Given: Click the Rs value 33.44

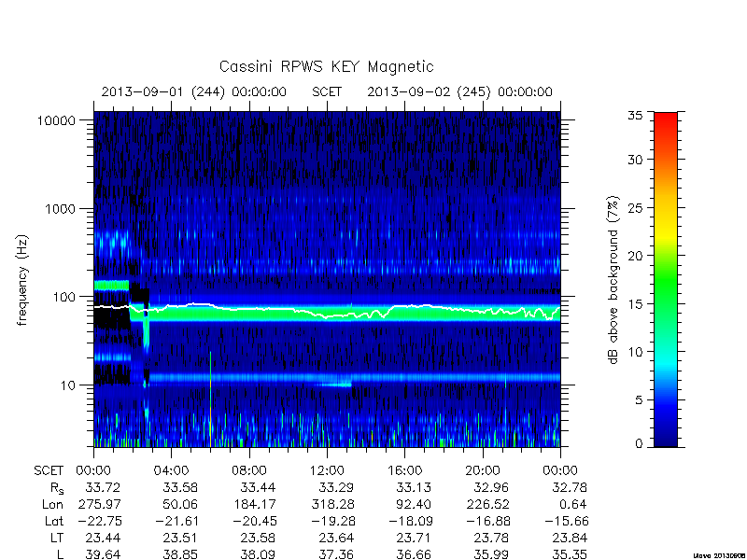Looking at the screenshot, I should [258, 487].
